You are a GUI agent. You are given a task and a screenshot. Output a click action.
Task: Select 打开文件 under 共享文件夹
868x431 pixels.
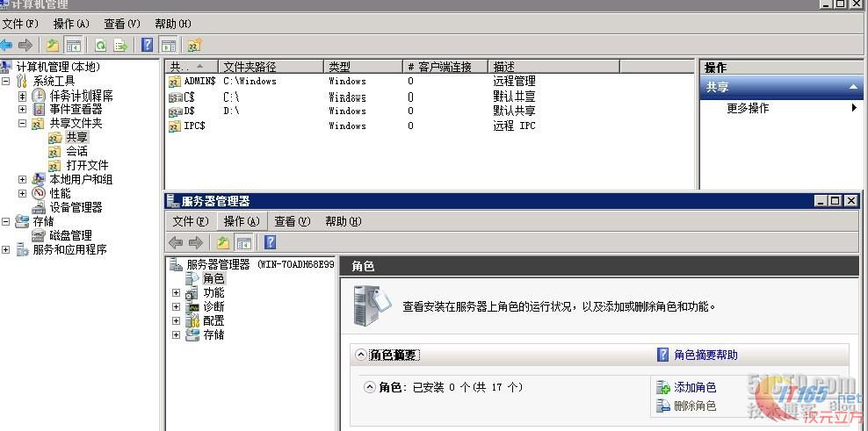point(88,165)
